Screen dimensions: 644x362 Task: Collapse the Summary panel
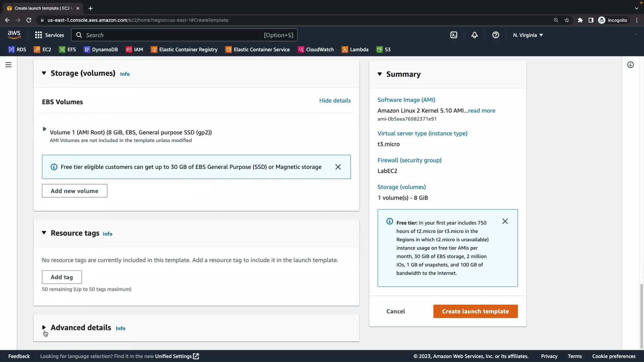click(380, 74)
